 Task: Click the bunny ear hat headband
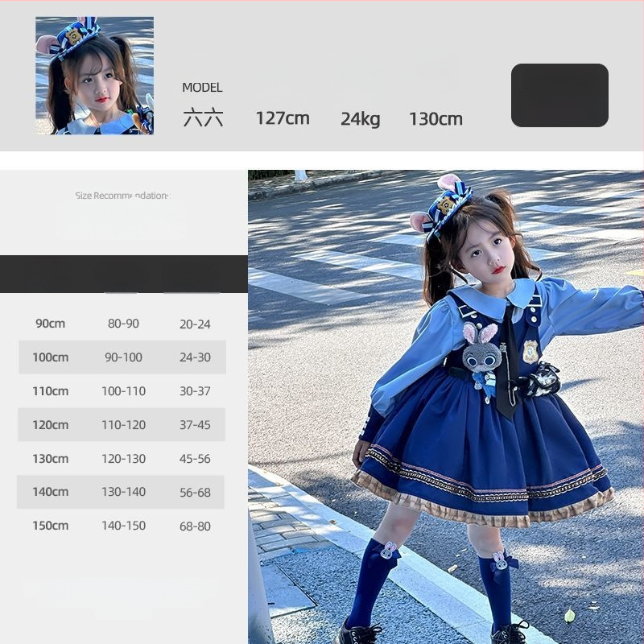(445, 205)
